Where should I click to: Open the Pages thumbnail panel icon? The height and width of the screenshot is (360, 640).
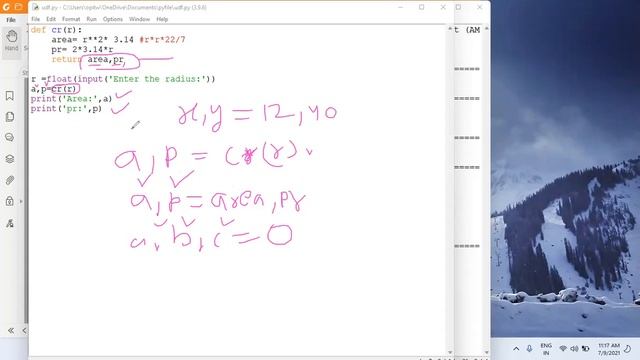10,117
